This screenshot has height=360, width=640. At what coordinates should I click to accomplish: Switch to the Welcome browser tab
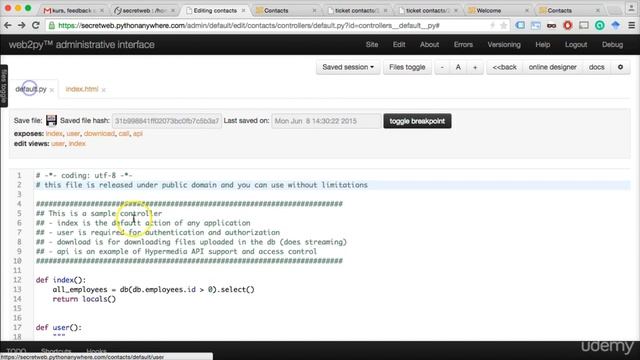499,10
